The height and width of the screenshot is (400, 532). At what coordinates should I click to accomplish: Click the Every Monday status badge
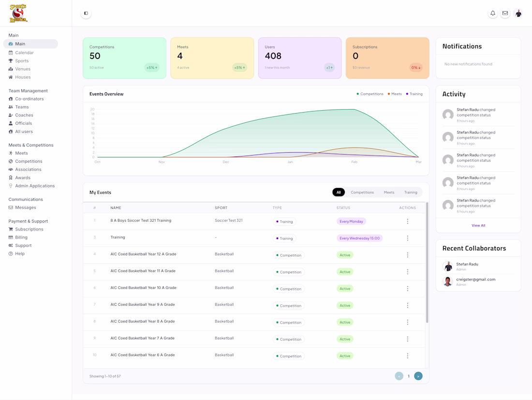pos(351,221)
